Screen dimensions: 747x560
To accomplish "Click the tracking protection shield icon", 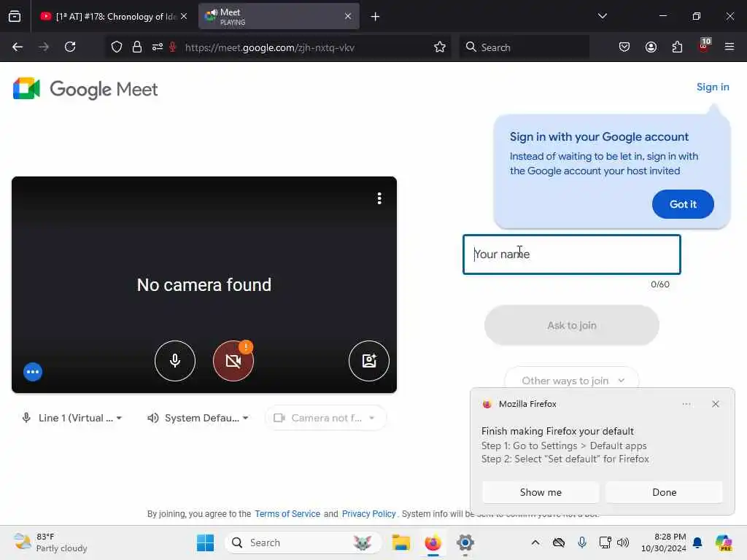I will click(x=117, y=47).
